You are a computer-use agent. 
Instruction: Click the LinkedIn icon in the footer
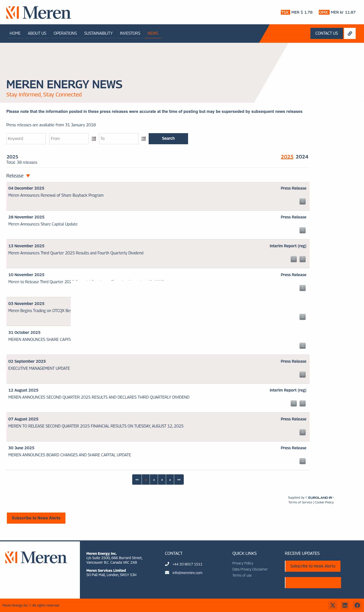[x=345, y=605]
